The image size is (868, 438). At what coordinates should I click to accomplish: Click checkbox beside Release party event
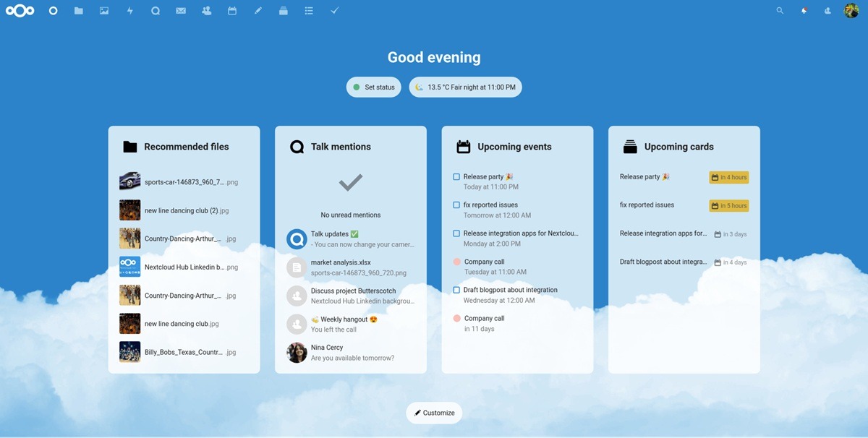coord(456,177)
